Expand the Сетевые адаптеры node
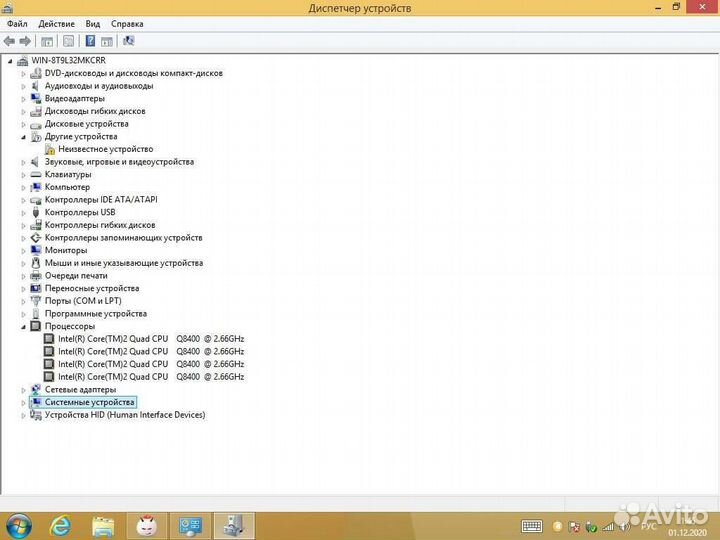 click(23, 390)
